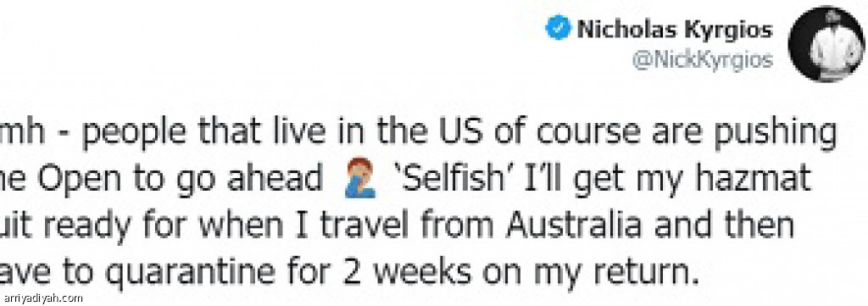
Task: Click the arriyadiyah.com watermark
Action: click(42, 298)
